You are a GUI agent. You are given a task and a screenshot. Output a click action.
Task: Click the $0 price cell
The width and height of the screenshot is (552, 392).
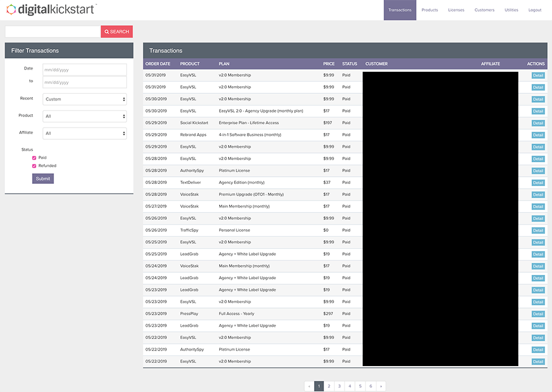point(326,230)
